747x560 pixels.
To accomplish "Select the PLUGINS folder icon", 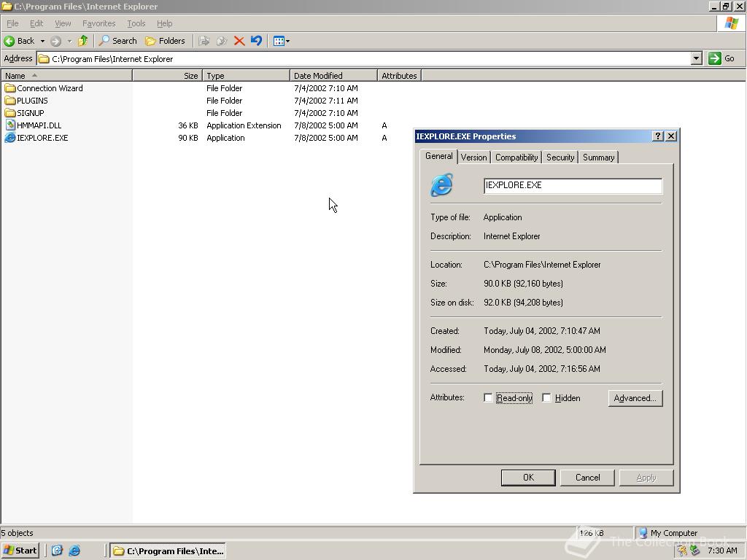I will pyautogui.click(x=10, y=101).
